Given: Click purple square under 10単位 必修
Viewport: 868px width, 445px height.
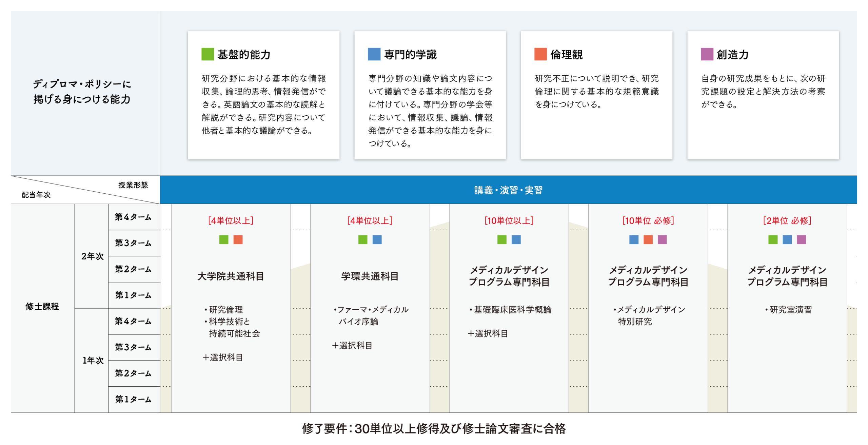Looking at the screenshot, I should point(662,240).
